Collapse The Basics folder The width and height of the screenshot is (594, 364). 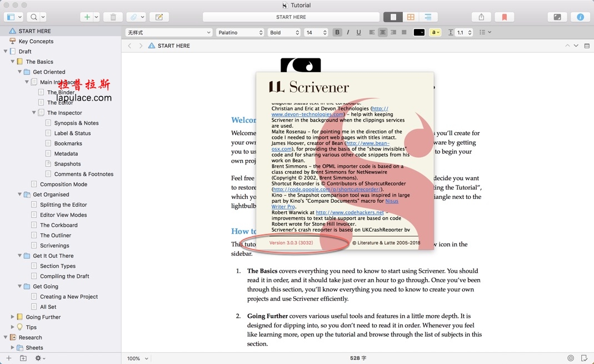(x=12, y=61)
